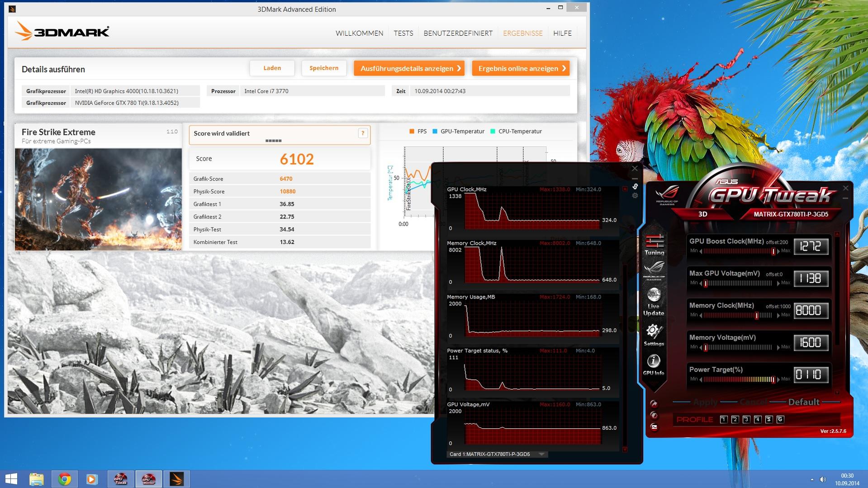Click Apply in GPU Tweak
This screenshot has width=868, height=488.
[705, 402]
